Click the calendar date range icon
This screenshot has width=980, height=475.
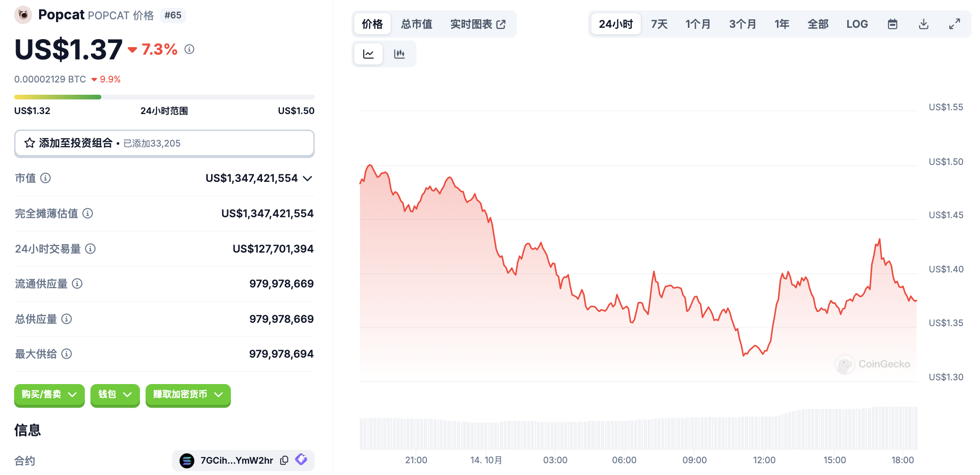click(x=892, y=24)
